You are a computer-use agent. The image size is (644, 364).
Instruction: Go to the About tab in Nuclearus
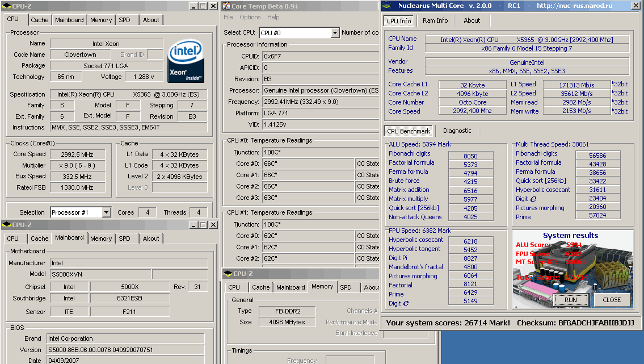click(472, 20)
